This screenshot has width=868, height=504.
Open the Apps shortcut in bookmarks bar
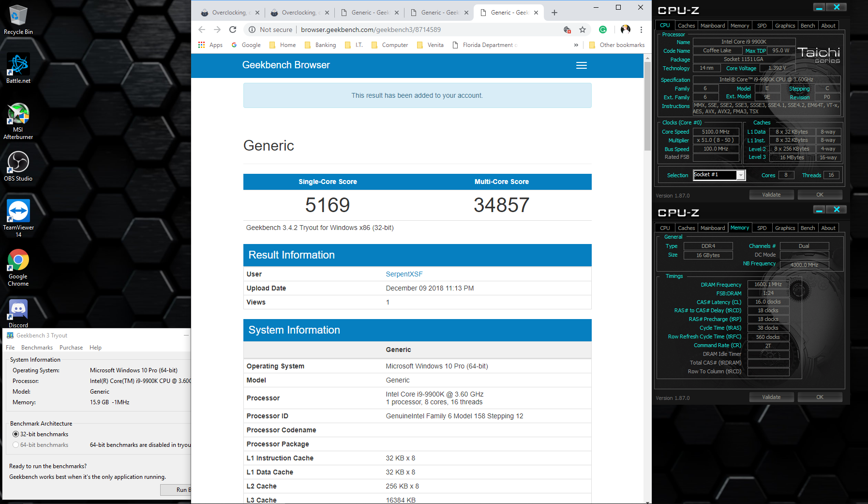[x=210, y=45]
